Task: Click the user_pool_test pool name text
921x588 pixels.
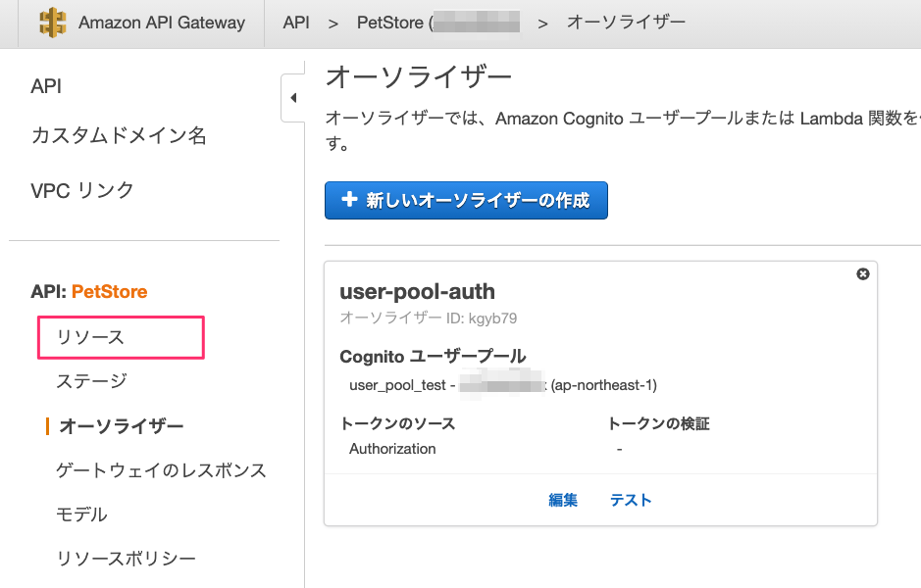Action: [397, 385]
